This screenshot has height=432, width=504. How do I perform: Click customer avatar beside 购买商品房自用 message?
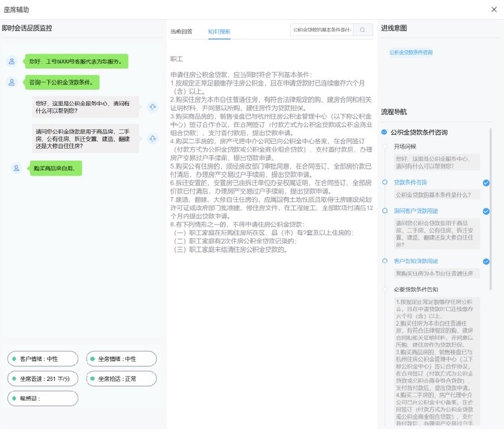click(x=17, y=168)
